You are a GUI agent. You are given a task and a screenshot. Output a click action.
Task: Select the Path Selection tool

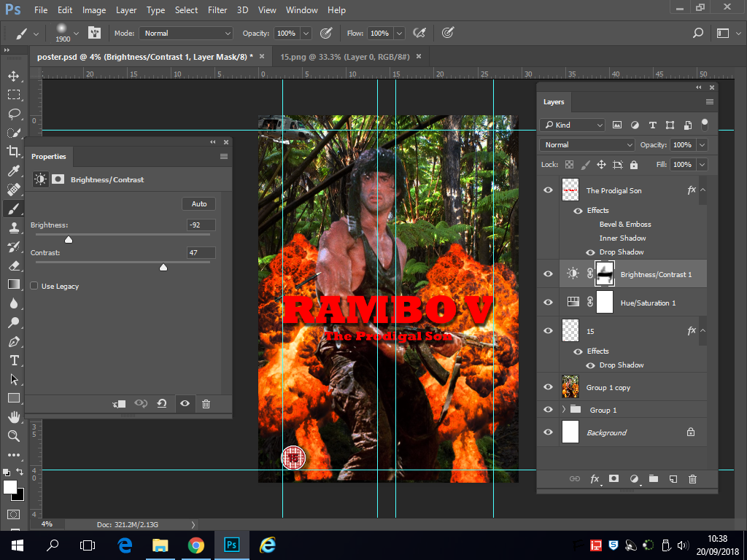tap(13, 379)
